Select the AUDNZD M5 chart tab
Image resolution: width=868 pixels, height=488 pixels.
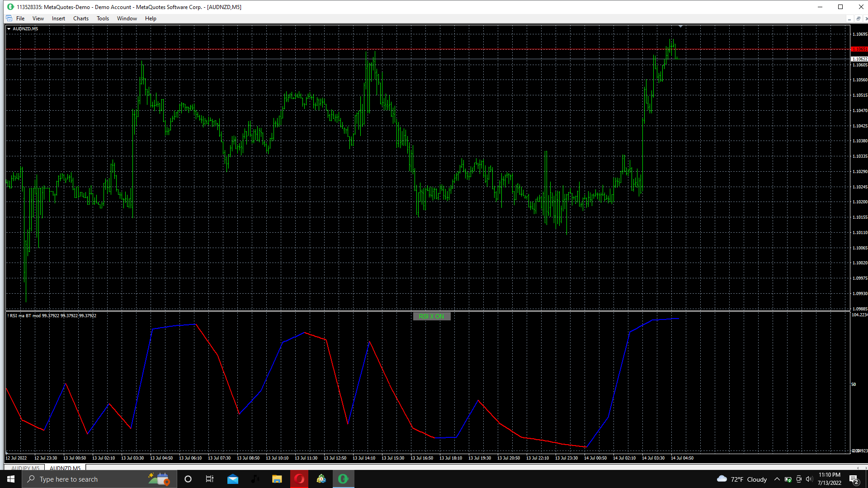tap(65, 468)
